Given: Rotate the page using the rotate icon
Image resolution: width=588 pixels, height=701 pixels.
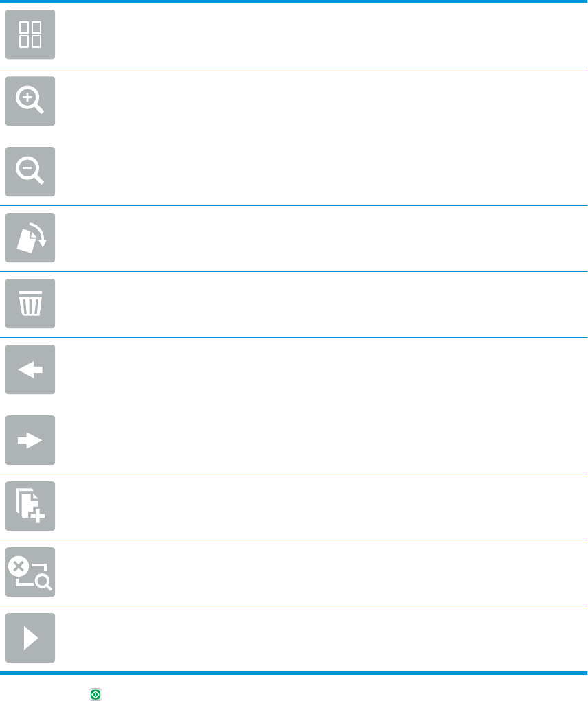Looking at the screenshot, I should pyautogui.click(x=30, y=238).
